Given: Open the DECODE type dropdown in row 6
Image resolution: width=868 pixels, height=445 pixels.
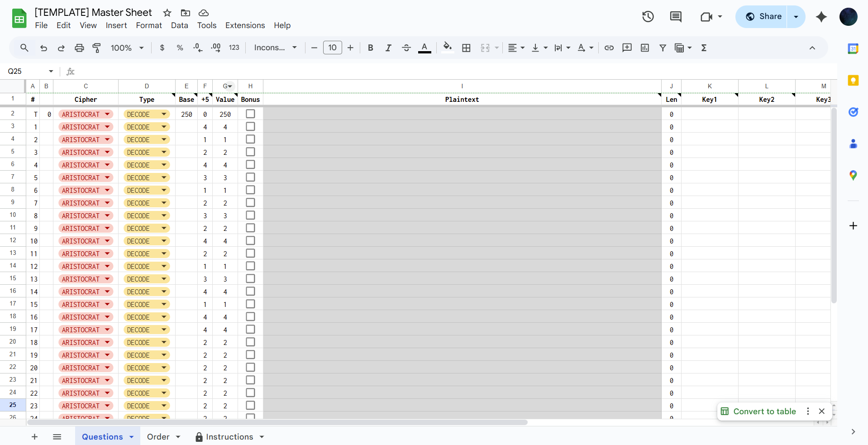Looking at the screenshot, I should coord(164,165).
